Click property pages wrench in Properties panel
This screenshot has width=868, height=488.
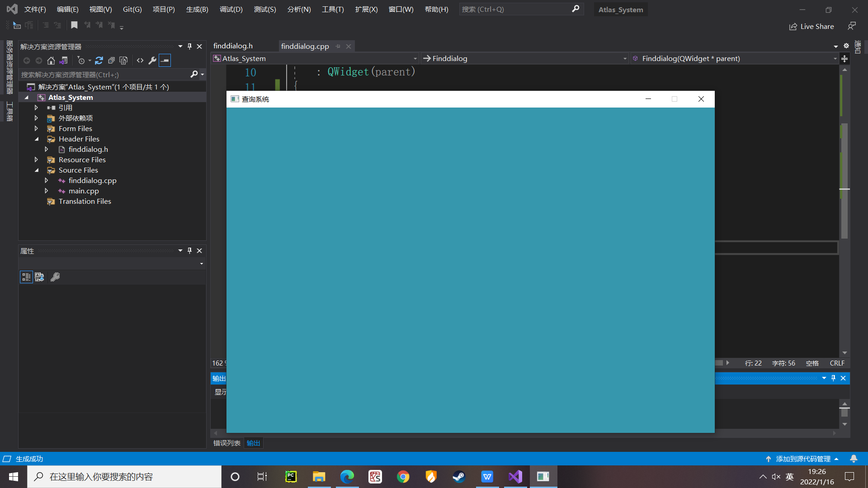[55, 277]
